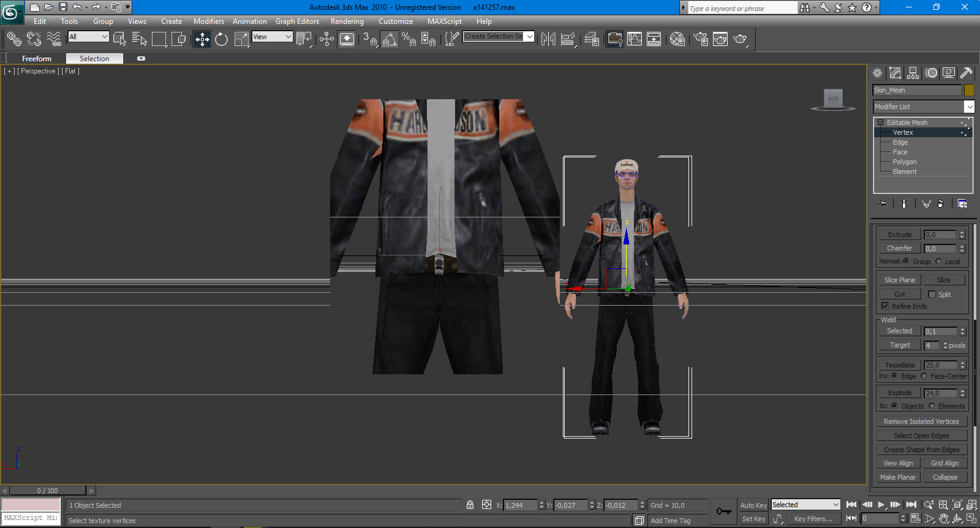980x528 pixels.
Task: Click the Remove Isolated Vertices button
Action: point(921,421)
